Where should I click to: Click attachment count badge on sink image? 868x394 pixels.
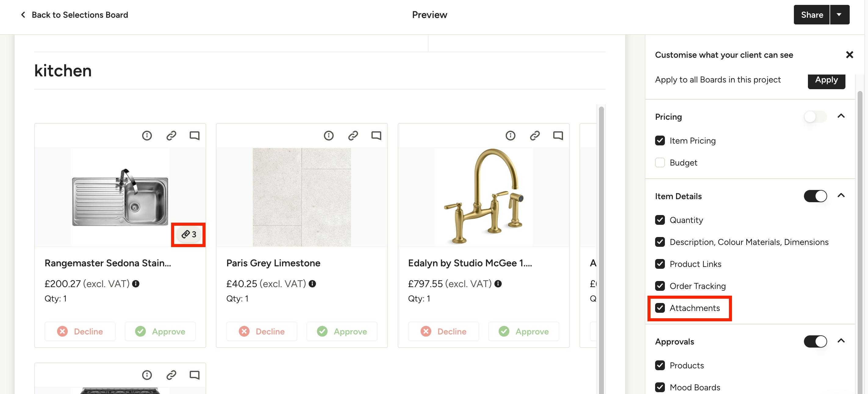coord(189,235)
